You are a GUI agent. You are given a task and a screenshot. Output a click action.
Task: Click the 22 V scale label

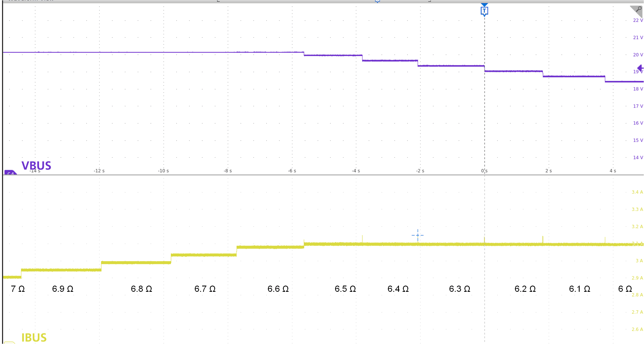tap(638, 20)
